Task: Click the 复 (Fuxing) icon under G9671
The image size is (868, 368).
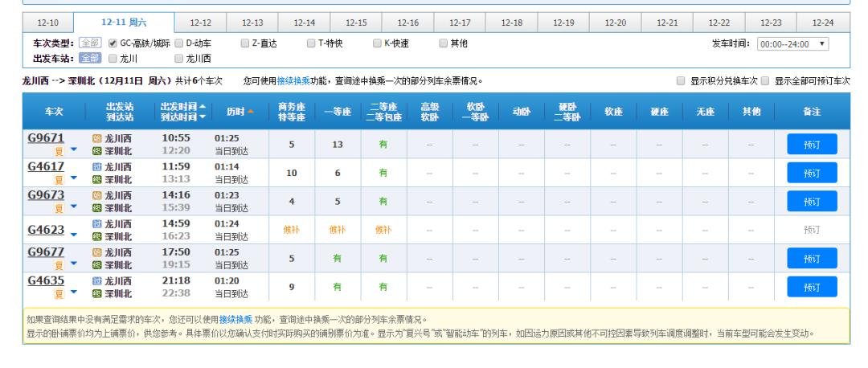Action: point(59,150)
